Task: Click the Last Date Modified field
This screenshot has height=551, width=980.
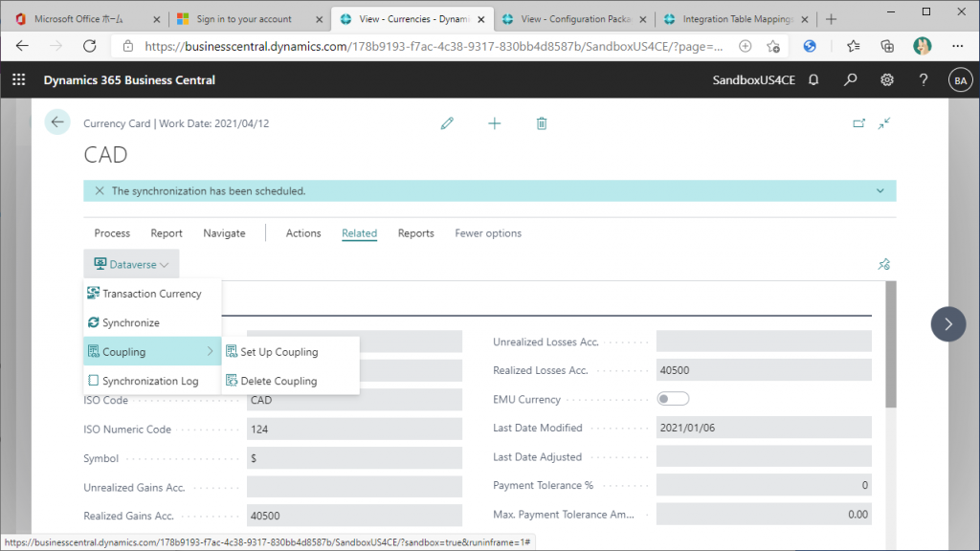Action: coord(764,428)
